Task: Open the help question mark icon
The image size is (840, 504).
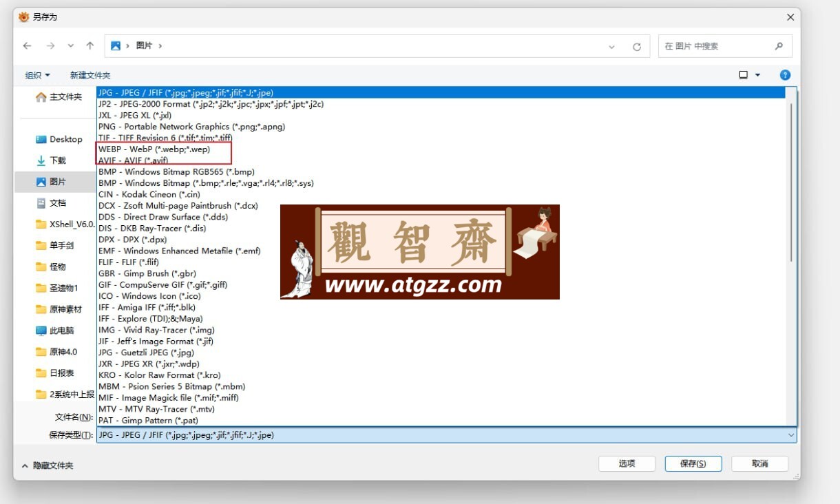Action: (x=785, y=75)
